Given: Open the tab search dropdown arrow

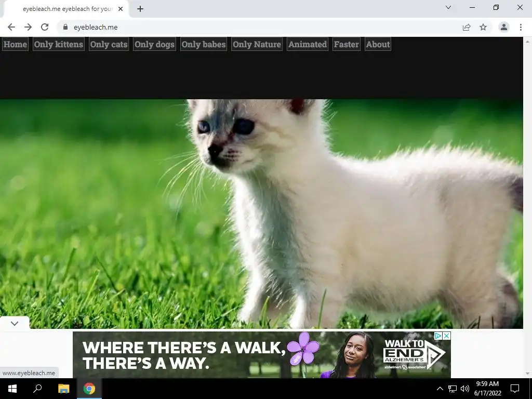Looking at the screenshot, I should 448,7.
